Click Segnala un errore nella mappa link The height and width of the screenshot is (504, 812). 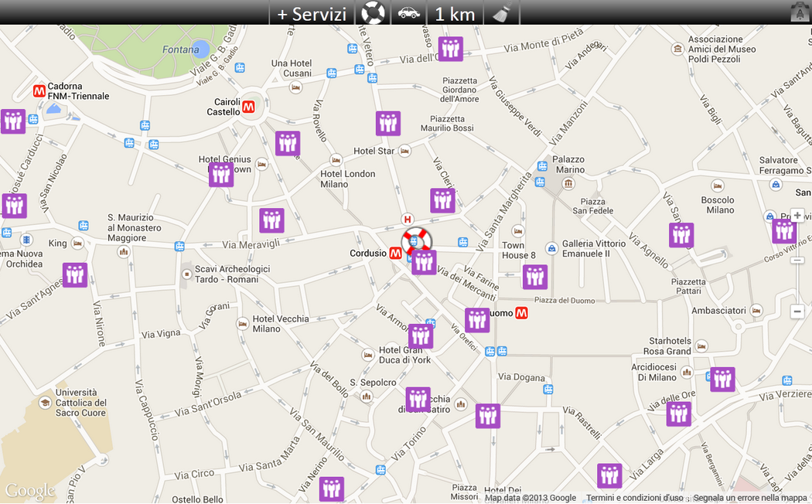coord(749,498)
